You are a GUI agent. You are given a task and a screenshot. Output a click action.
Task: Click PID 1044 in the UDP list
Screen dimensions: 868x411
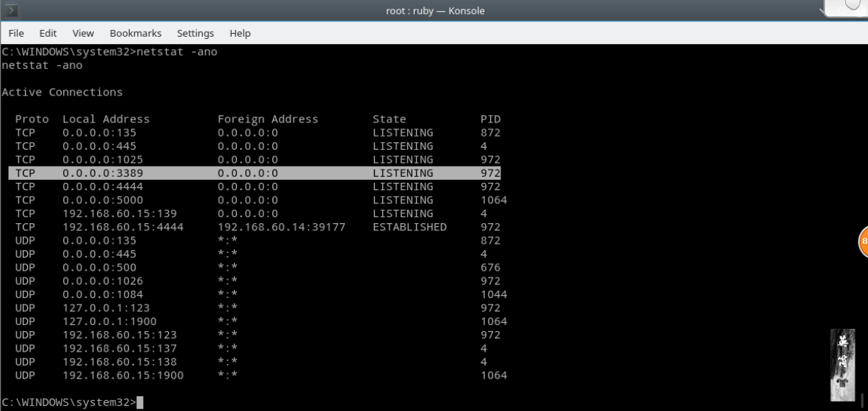[494, 295]
